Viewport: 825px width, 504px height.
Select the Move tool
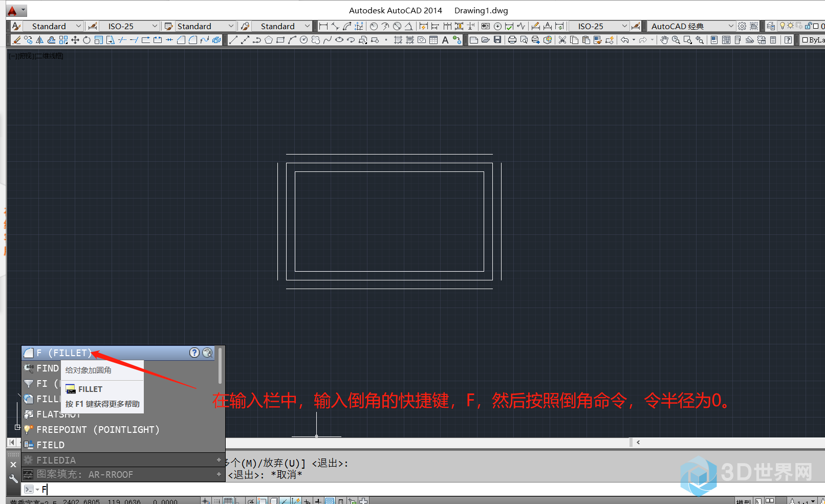point(75,40)
